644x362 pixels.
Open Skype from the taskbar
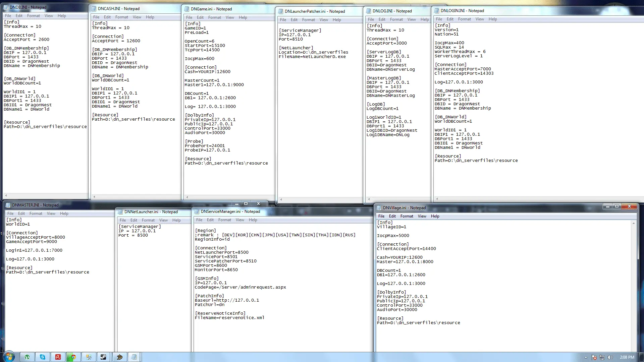[x=43, y=357]
